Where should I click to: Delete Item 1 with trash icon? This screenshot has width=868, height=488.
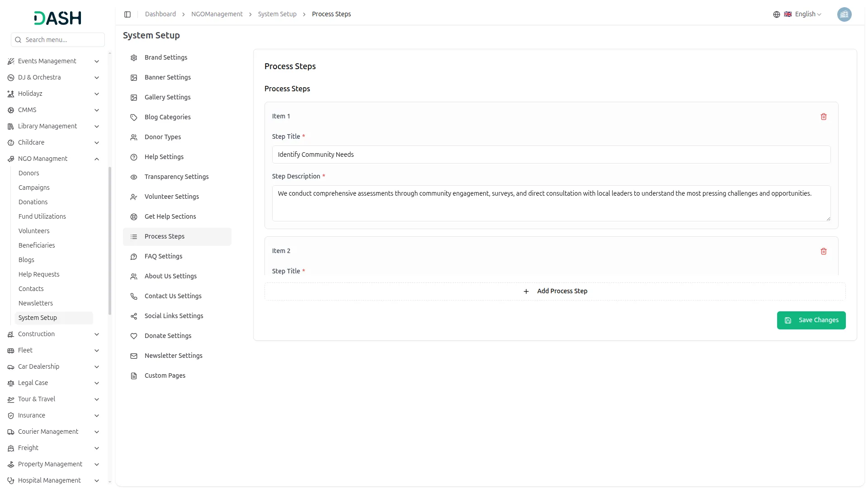click(823, 117)
